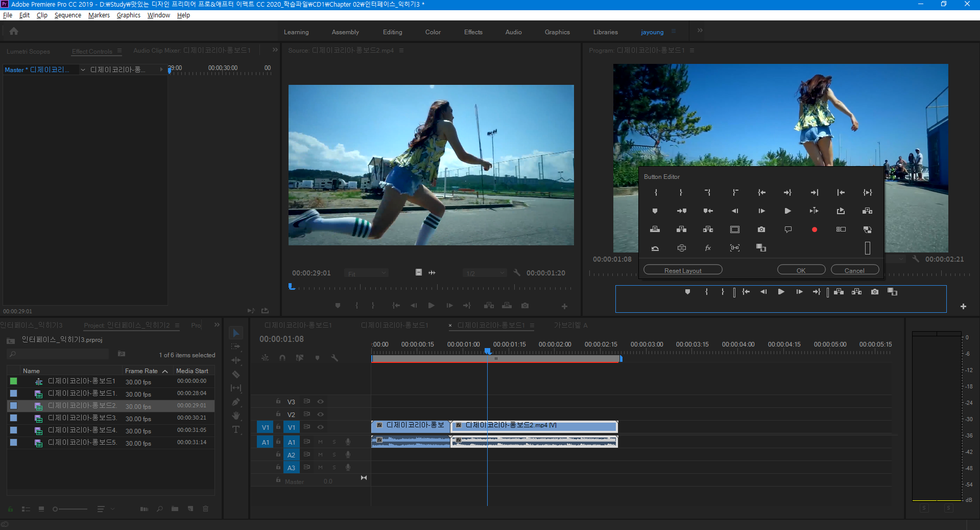This screenshot has height=530, width=980.
Task: Select the Pen tool
Action: [x=236, y=402]
